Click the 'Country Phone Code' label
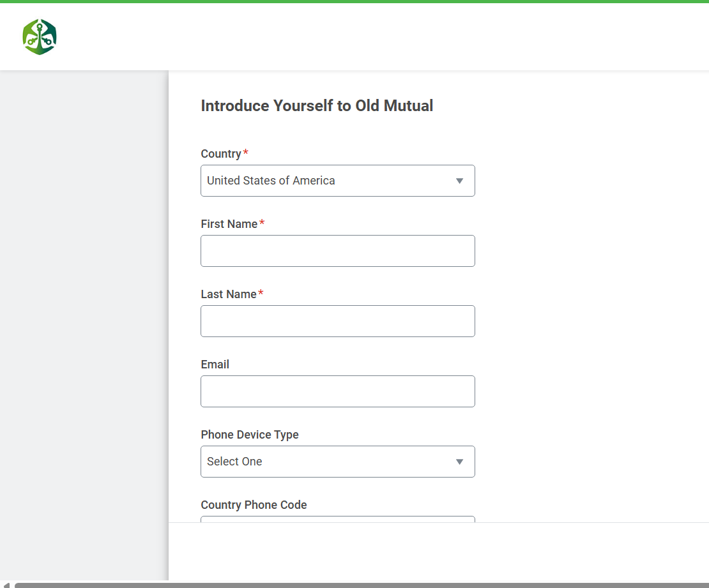 [254, 505]
